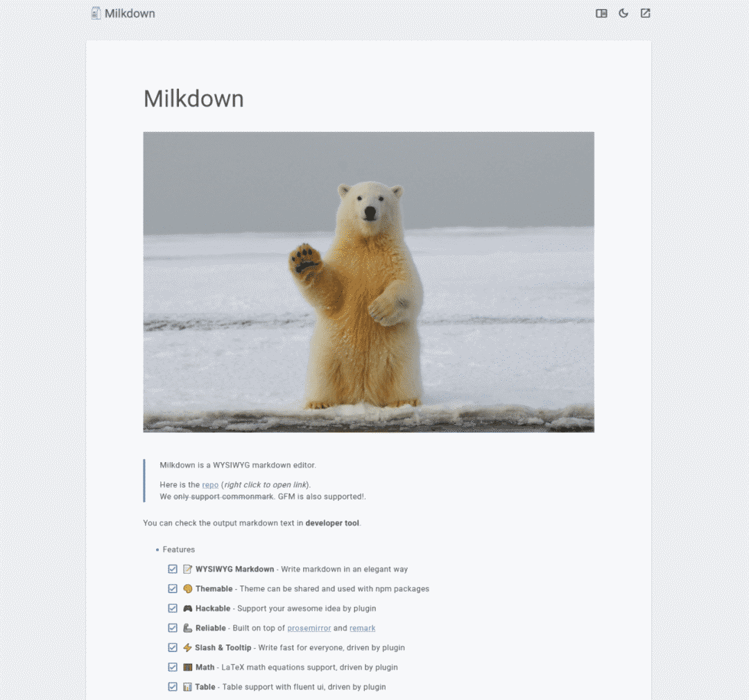Click the lightning emoji beside Slash & Tooltip
Image resolution: width=749 pixels, height=700 pixels.
187,647
